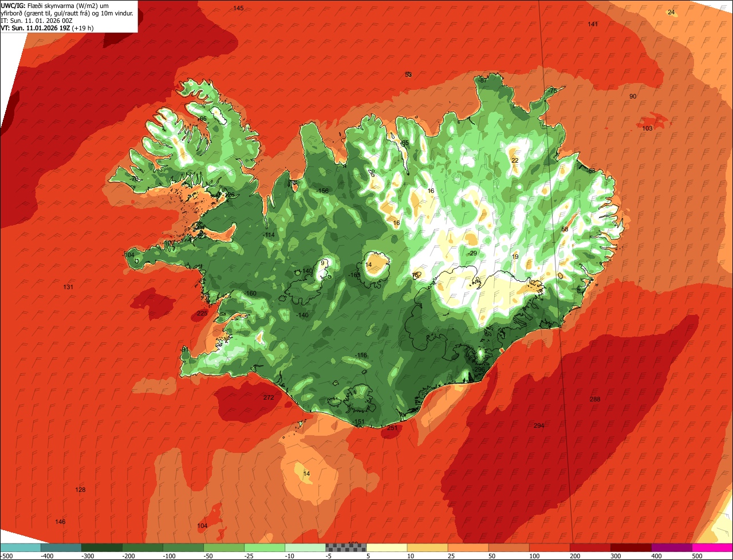
Task: Click the teal -400 to -300 legend swatch
Action: [x=61, y=547]
